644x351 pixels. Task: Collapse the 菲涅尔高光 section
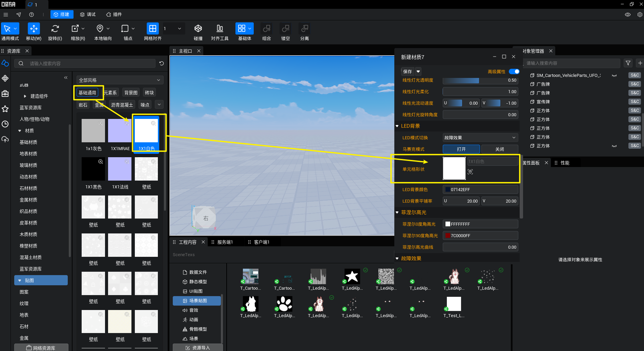[x=397, y=212]
